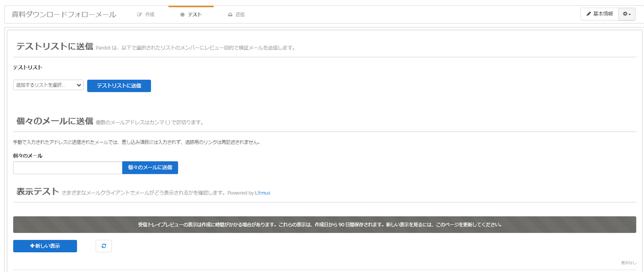Click the gray inbox preview notice banner

tap(324, 225)
